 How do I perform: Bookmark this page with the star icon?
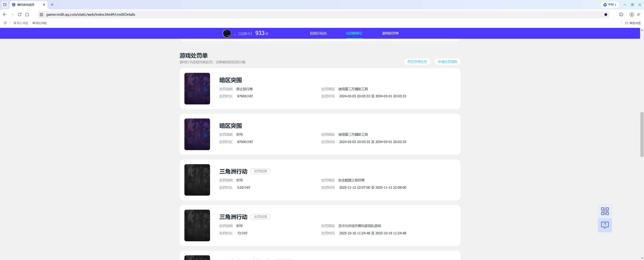(605, 14)
